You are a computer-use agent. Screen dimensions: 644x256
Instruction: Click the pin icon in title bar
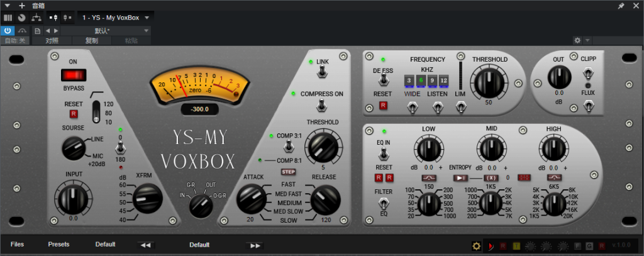[x=621, y=6]
